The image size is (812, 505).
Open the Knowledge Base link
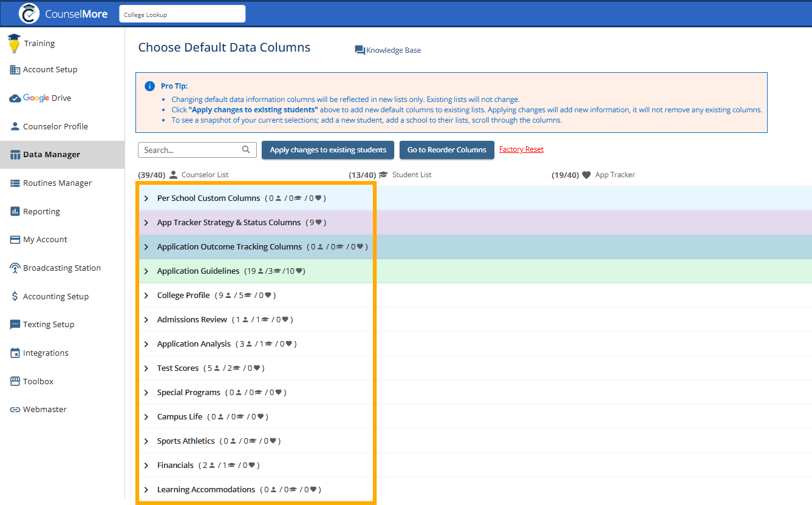394,50
